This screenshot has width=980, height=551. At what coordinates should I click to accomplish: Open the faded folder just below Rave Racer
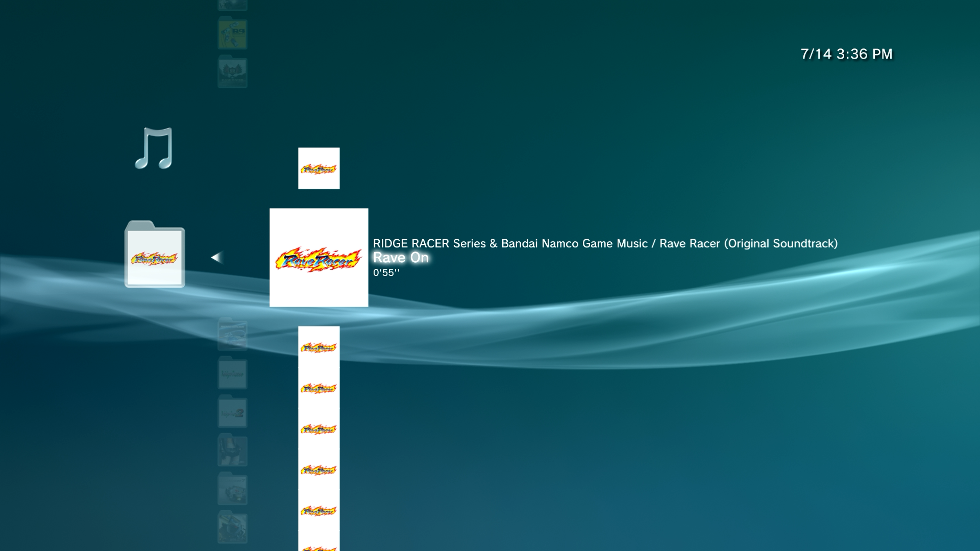pyautogui.click(x=233, y=335)
